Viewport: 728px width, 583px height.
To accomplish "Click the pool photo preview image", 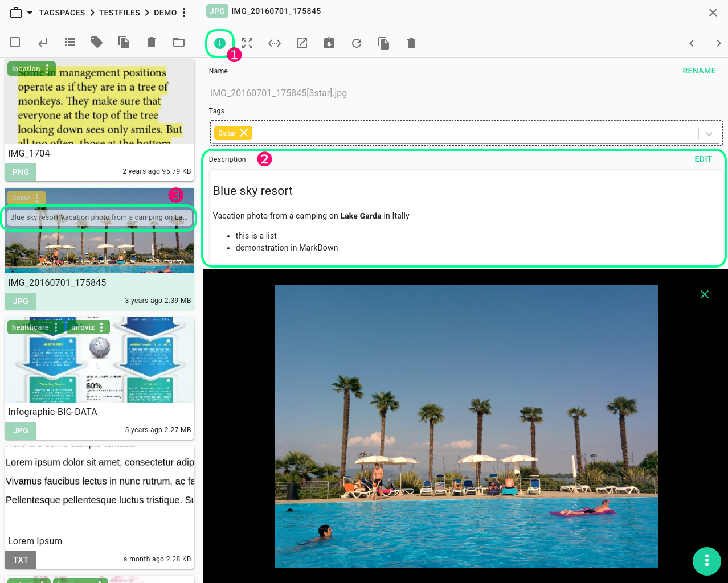I will click(467, 426).
